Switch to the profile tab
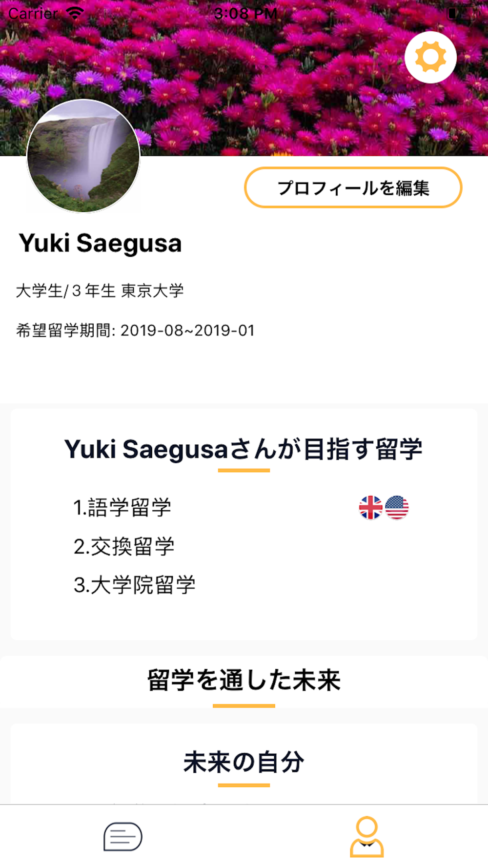 point(366,836)
